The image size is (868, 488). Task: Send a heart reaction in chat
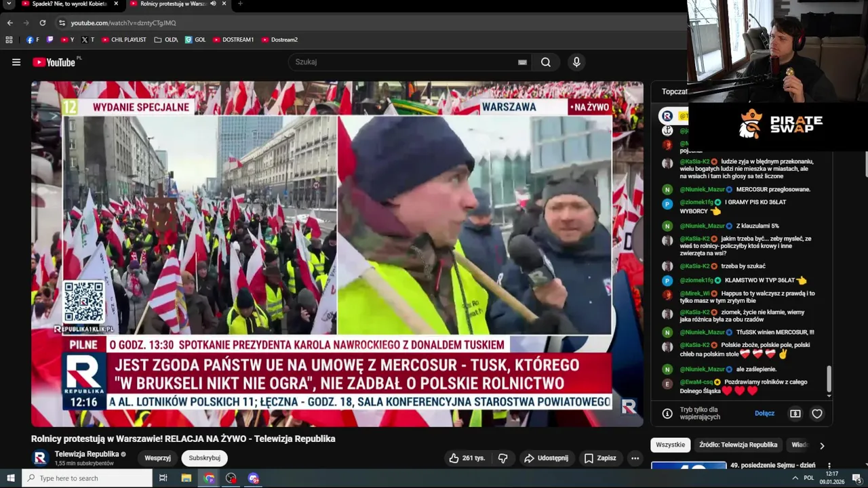coord(817,413)
